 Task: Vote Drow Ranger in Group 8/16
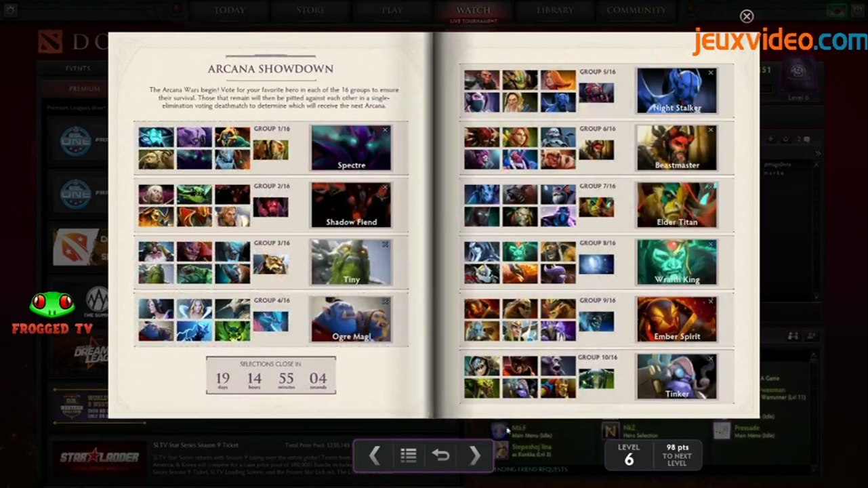[482, 251]
